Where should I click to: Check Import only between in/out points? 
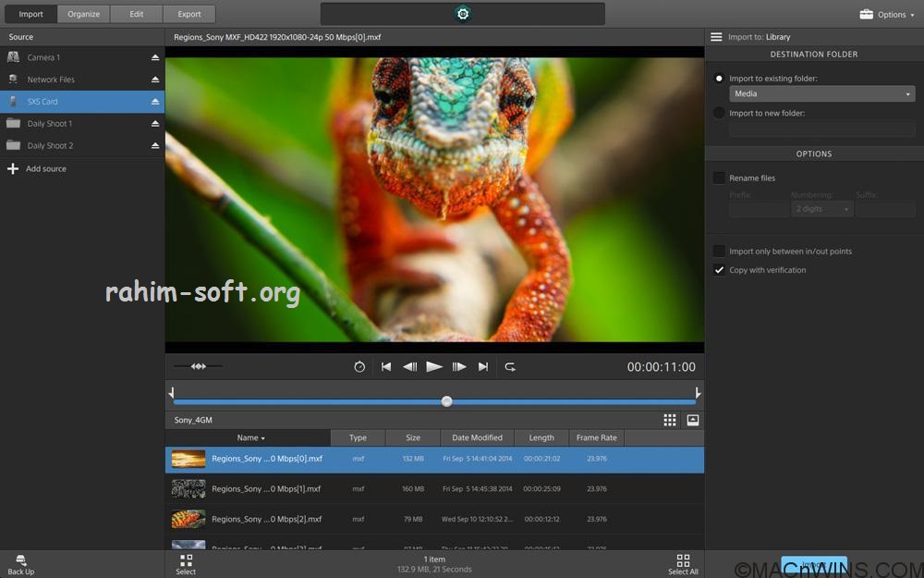719,252
